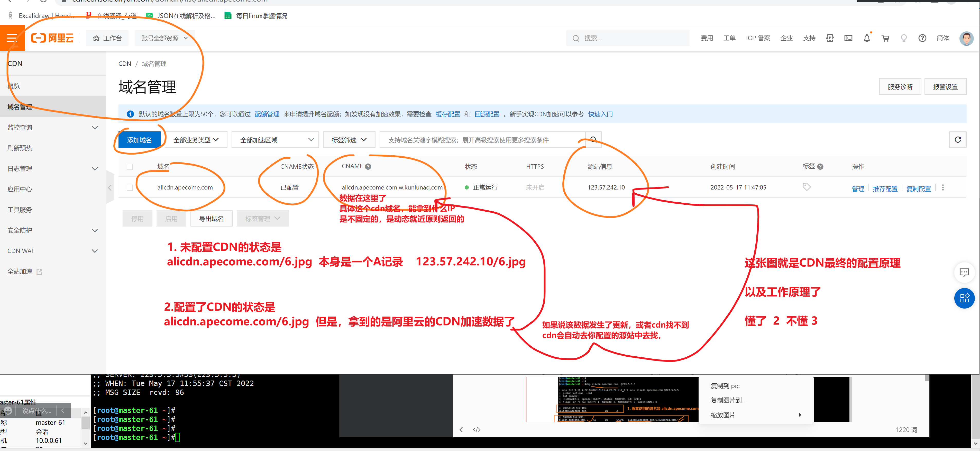
Task: Expand CDN WAF sidebar section
Action: pyautogui.click(x=53, y=251)
